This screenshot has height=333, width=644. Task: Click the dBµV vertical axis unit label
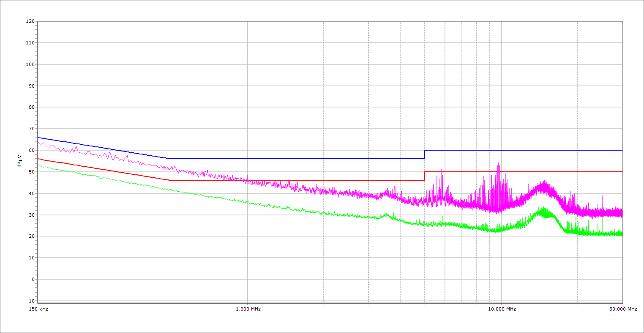(19, 161)
